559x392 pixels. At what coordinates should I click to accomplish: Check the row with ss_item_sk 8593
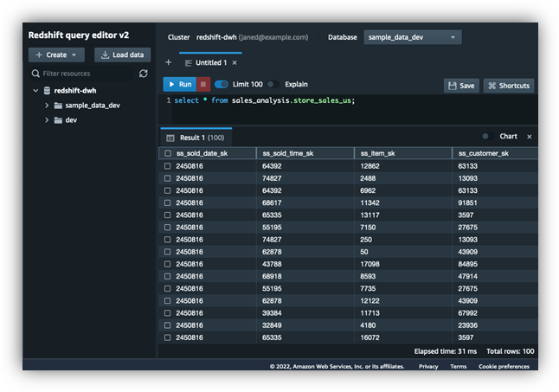pyautogui.click(x=167, y=276)
